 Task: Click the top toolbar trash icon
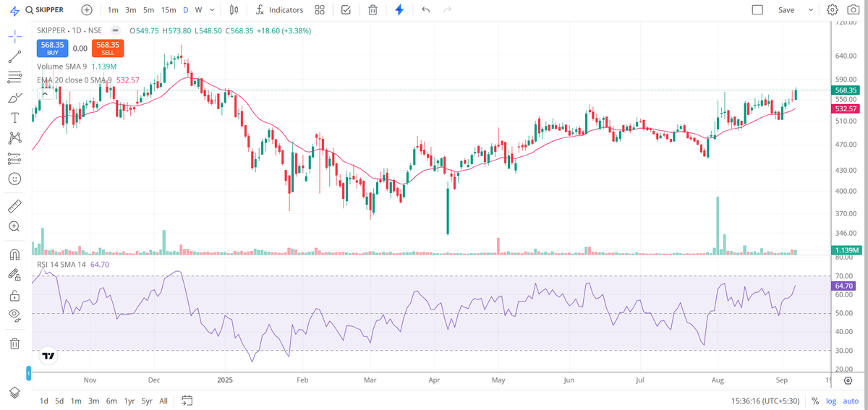373,10
